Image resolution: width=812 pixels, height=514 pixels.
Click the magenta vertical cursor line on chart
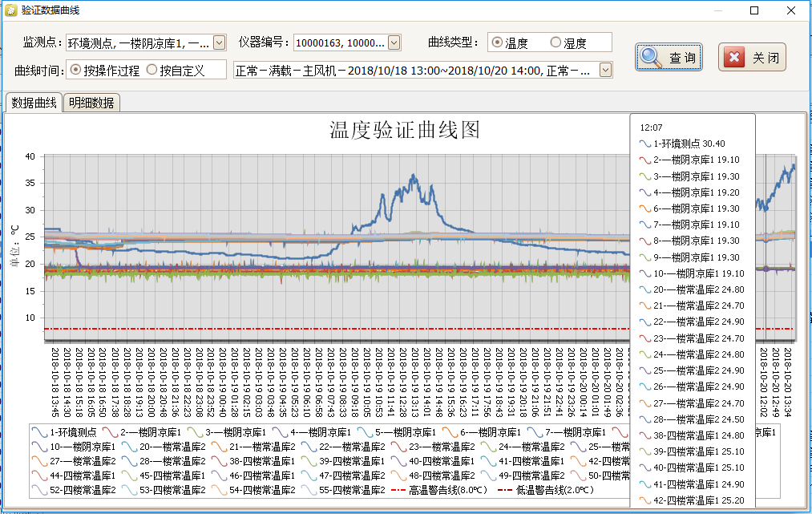point(766,247)
